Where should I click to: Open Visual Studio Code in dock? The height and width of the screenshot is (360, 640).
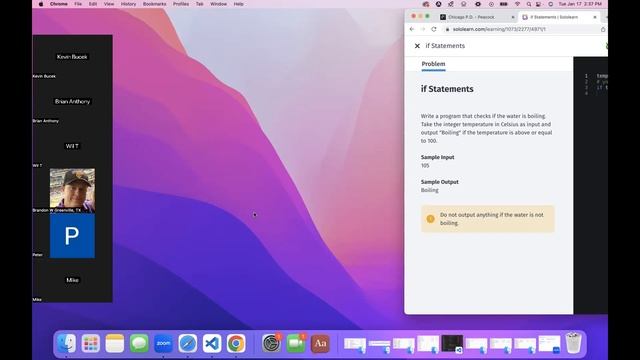click(x=212, y=343)
